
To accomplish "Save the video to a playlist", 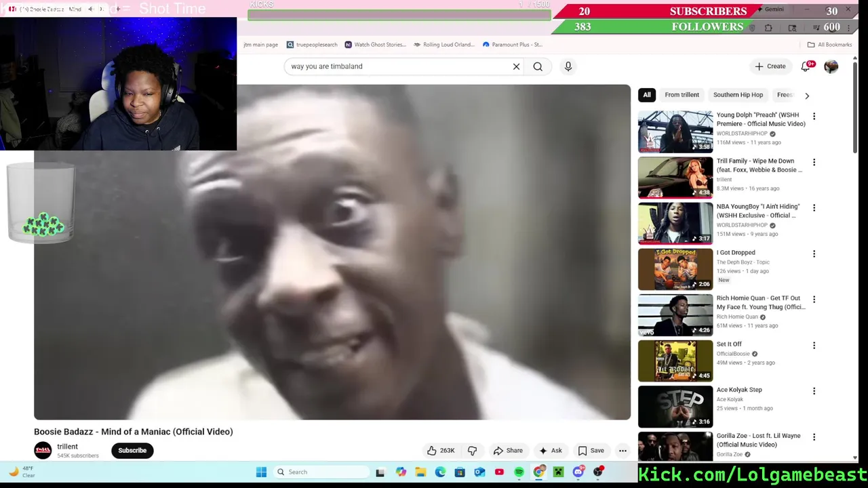I will (x=591, y=450).
